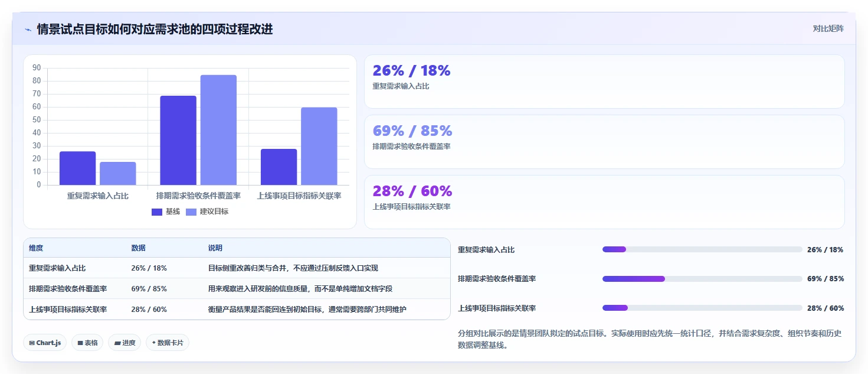Image resolution: width=868 pixels, height=374 pixels.
Task: Click the 对比矩阵 label in header
Action: coord(828,28)
